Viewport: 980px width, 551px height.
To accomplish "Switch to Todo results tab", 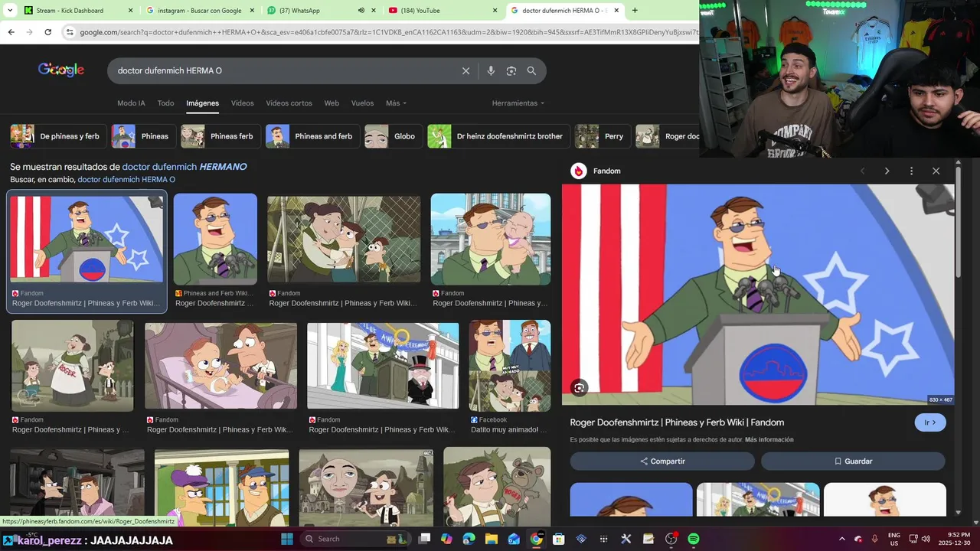I will (165, 103).
